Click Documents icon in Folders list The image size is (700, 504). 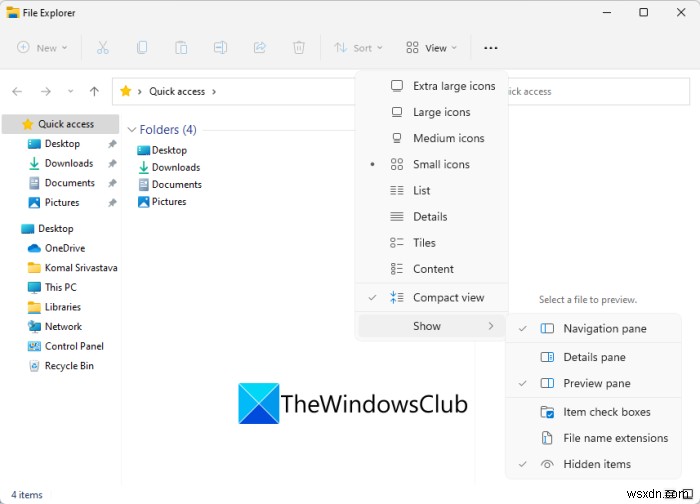click(143, 184)
